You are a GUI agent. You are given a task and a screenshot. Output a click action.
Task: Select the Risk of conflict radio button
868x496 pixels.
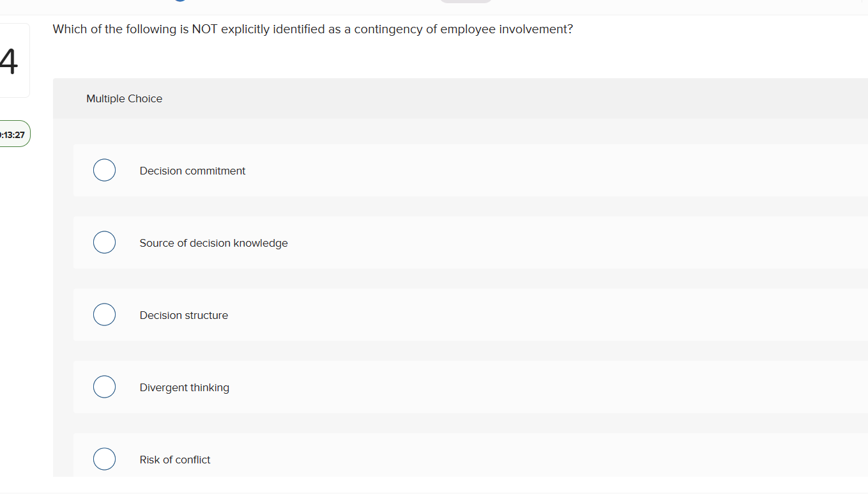coord(104,459)
